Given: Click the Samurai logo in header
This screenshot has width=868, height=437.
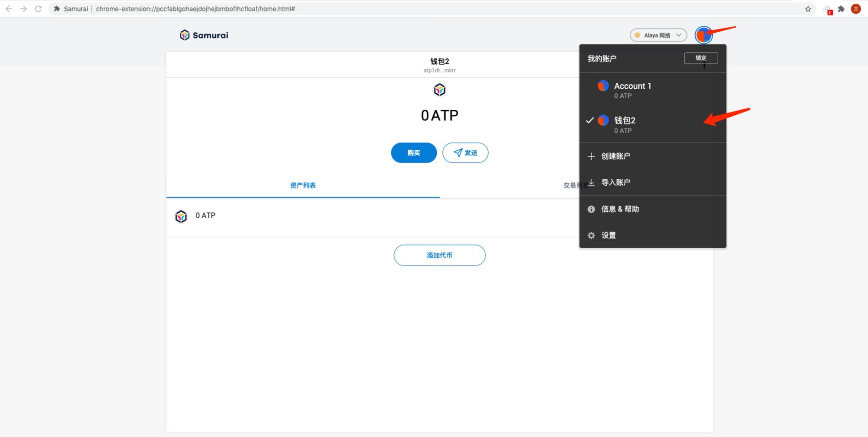Looking at the screenshot, I should (x=204, y=35).
